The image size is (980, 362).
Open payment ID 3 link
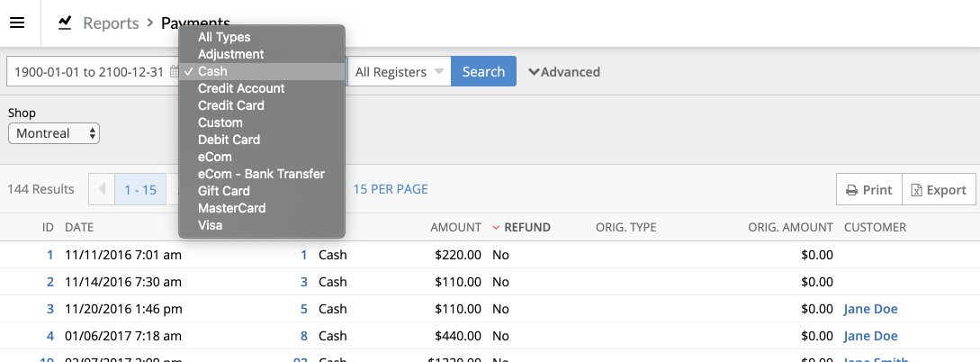click(x=50, y=309)
